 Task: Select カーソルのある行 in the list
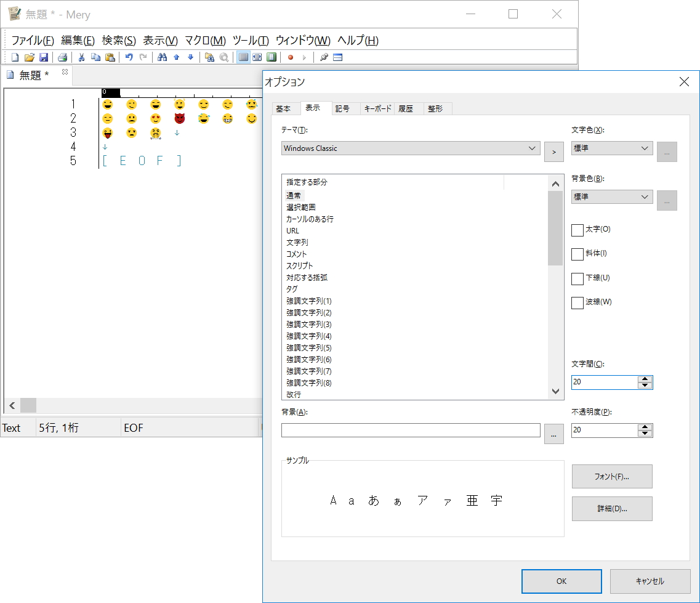point(310,219)
